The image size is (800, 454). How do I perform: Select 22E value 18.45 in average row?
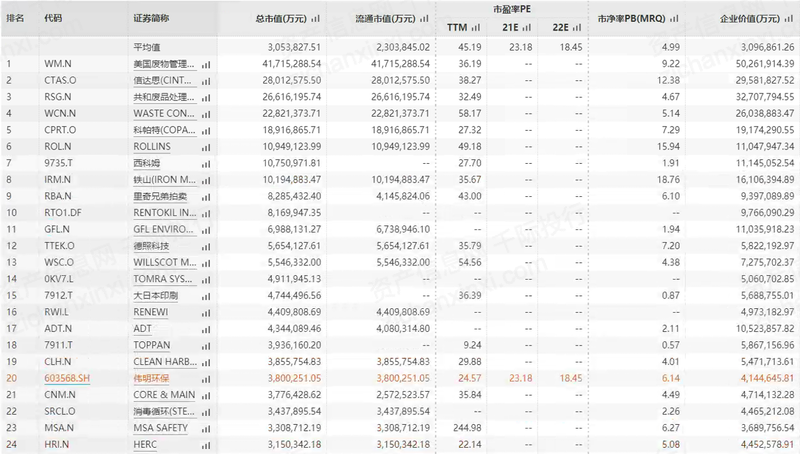(571, 47)
